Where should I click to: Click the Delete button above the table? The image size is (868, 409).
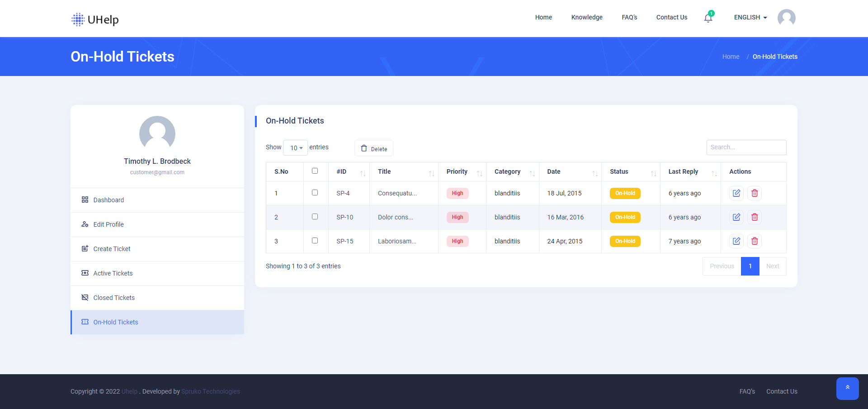pos(373,148)
